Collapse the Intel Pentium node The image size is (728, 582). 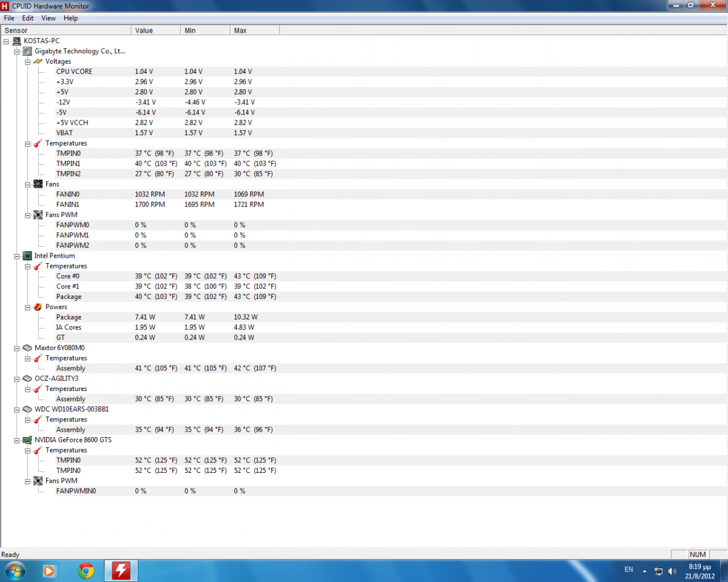point(17,256)
